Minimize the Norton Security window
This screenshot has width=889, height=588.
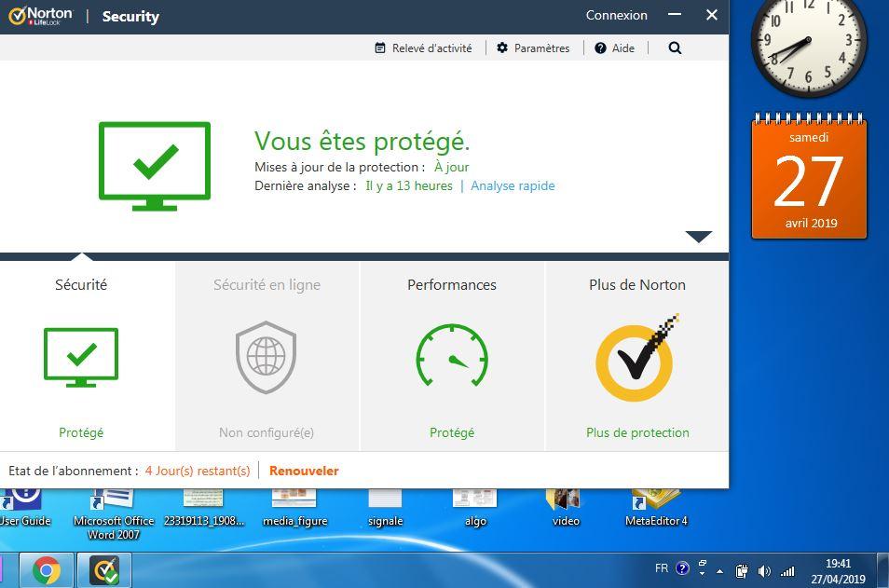[675, 15]
